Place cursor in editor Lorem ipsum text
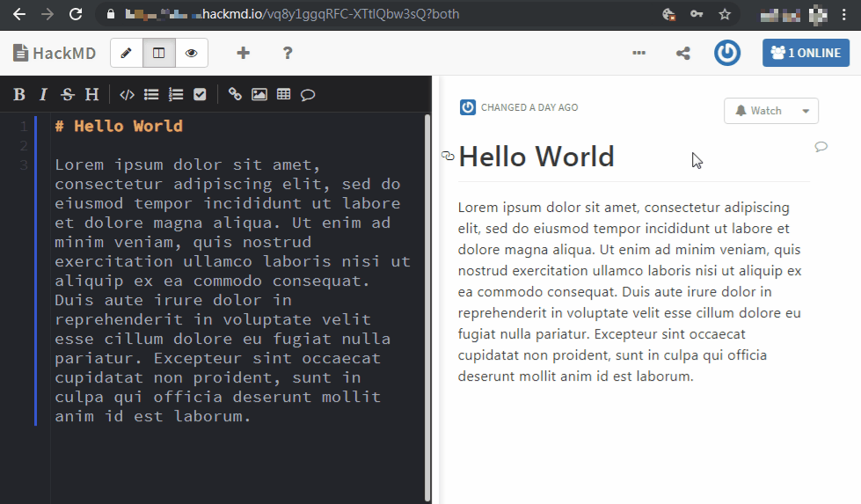861x504 pixels. [x=233, y=290]
